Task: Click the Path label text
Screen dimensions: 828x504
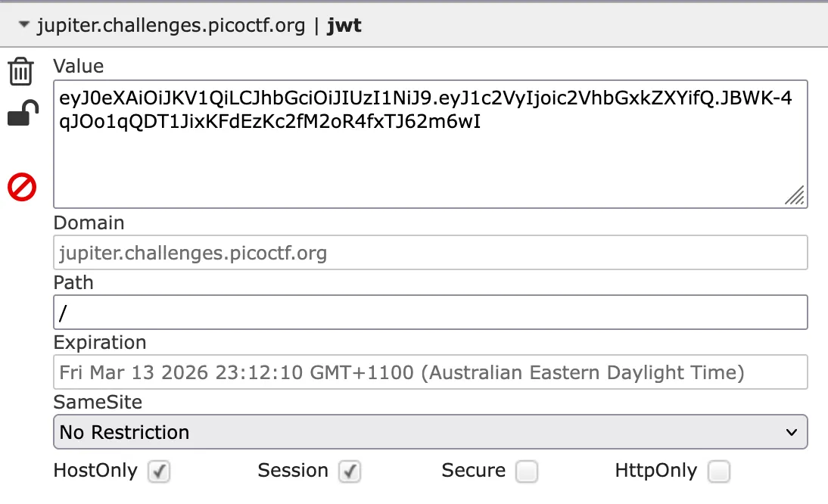Action: (x=73, y=283)
